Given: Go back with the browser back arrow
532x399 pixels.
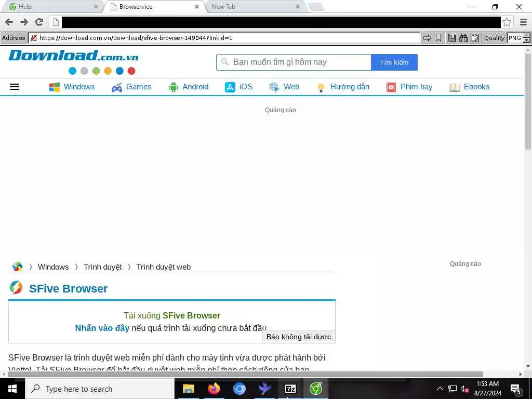Looking at the screenshot, I should [9, 22].
